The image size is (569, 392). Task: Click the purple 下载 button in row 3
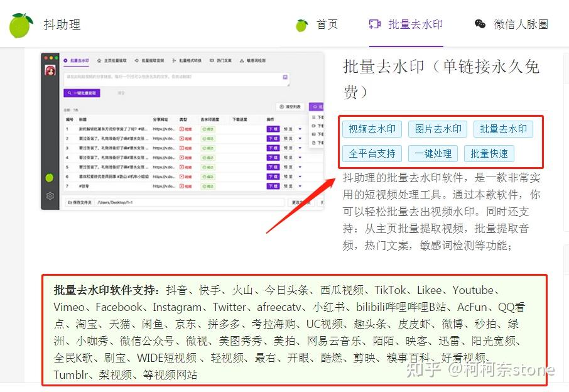coord(273,148)
